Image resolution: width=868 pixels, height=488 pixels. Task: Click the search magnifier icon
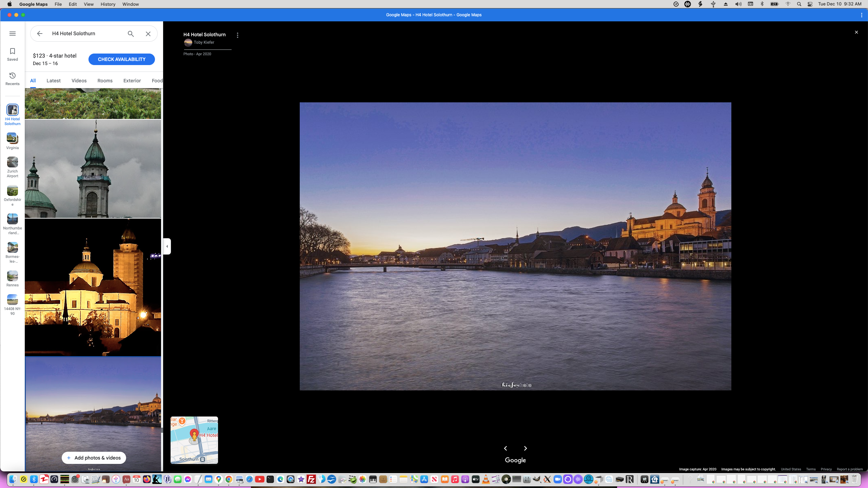point(131,34)
